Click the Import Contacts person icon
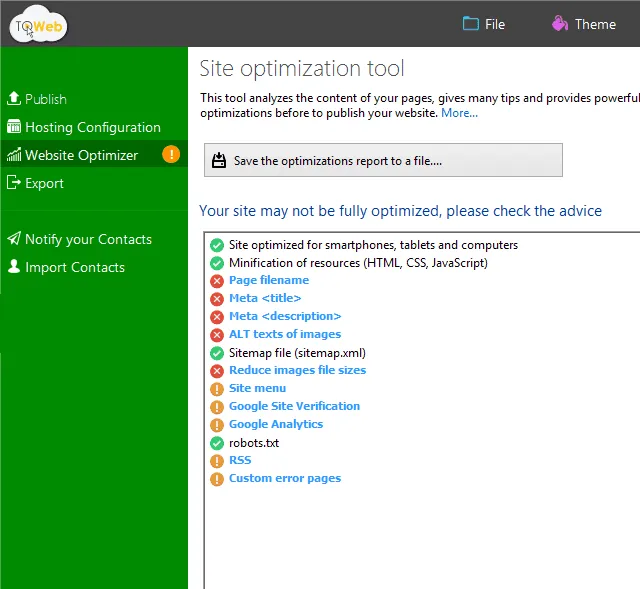Viewport: 640px width, 589px height. coord(14,267)
